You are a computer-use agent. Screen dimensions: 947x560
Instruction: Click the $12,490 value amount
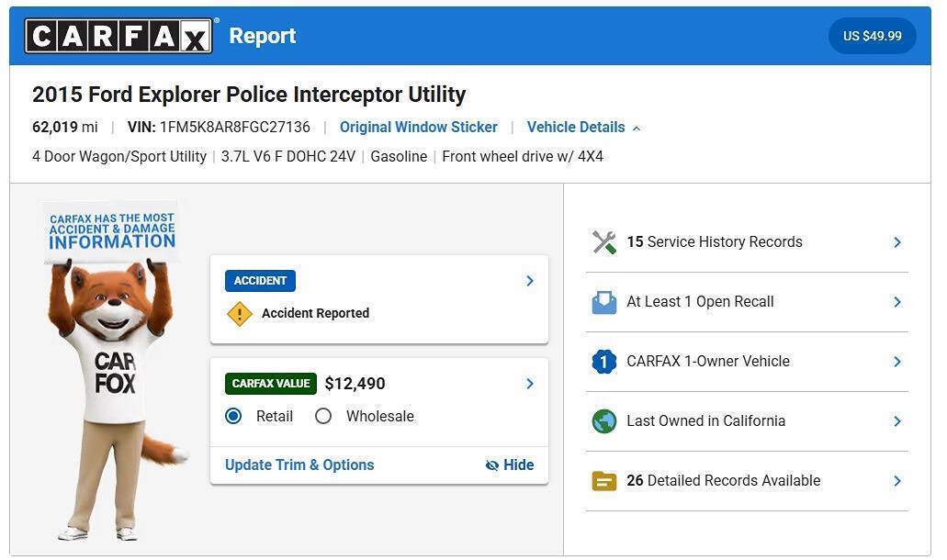click(355, 384)
